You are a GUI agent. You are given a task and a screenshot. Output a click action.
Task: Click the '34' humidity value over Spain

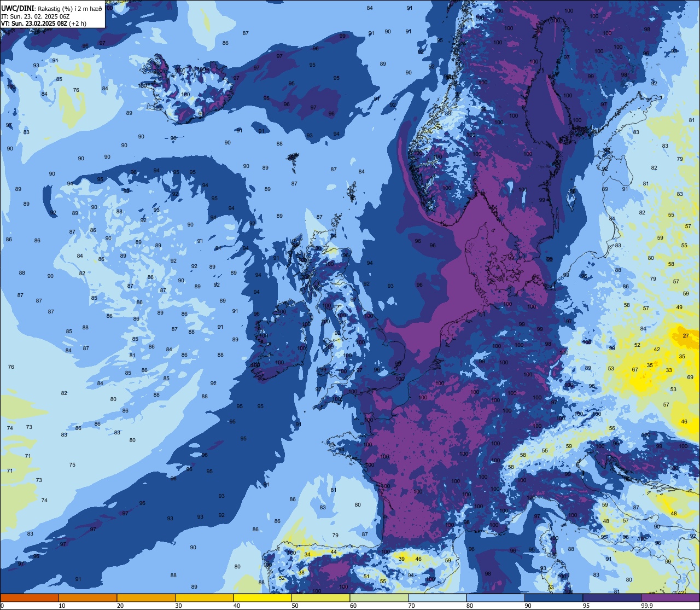[307, 554]
